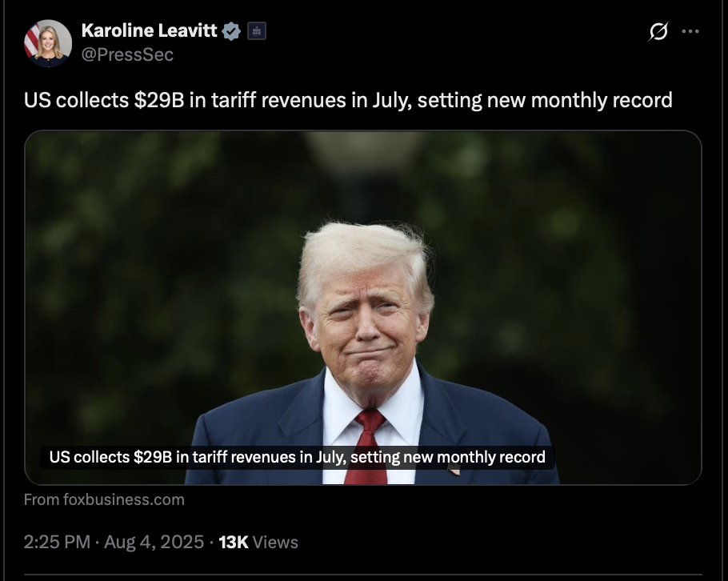The image size is (728, 581).
Task: Click the headline caption overlay on card
Action: pyautogui.click(x=297, y=457)
